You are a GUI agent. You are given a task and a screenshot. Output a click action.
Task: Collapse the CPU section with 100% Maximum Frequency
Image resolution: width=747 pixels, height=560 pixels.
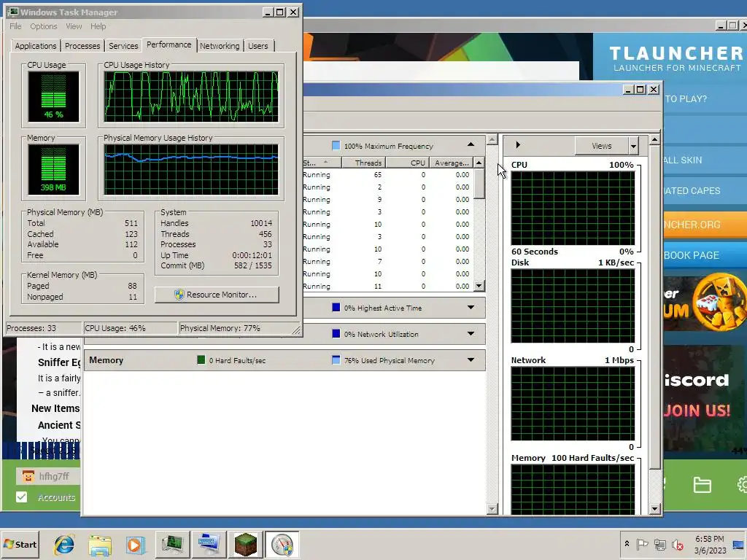pyautogui.click(x=471, y=145)
